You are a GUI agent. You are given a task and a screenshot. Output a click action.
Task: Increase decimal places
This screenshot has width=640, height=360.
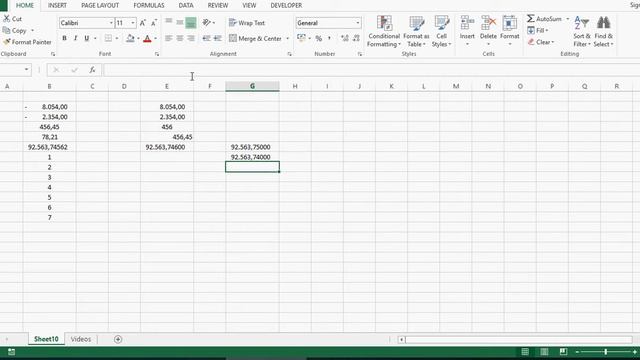pyautogui.click(x=345, y=38)
